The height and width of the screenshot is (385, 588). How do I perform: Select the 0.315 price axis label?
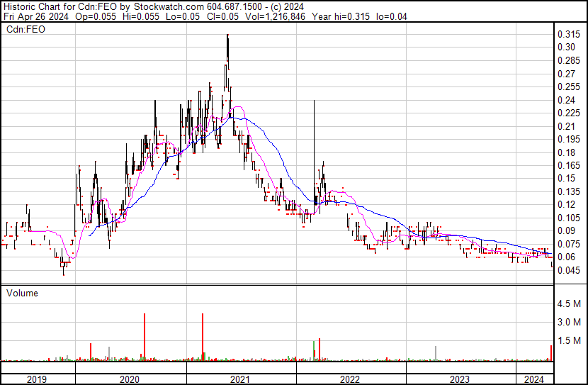coord(567,35)
